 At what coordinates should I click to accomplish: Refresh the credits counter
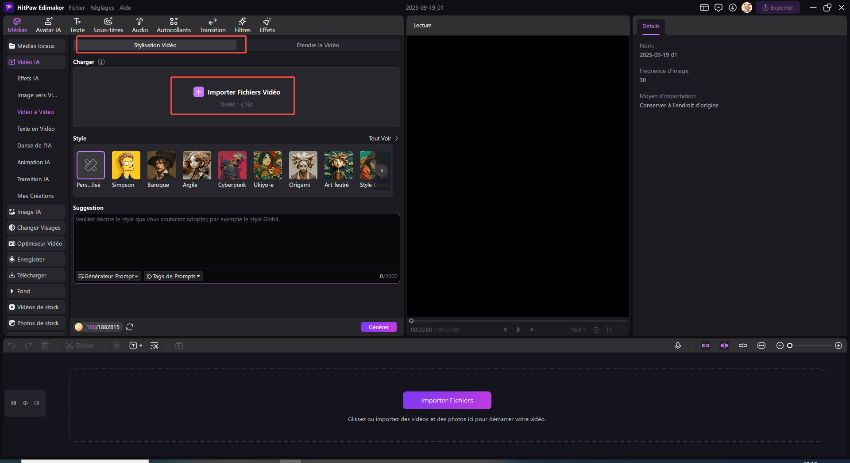pos(130,327)
